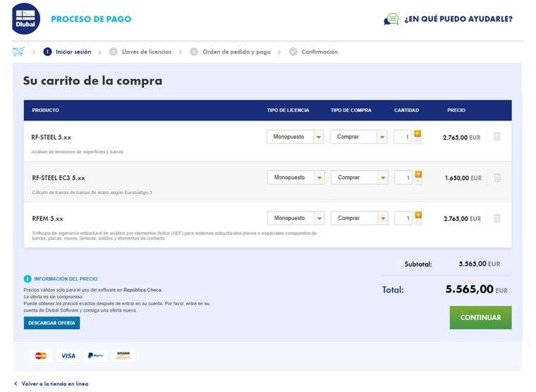Click the Confirmación checkmark circle icon
Screen dimensions: 536x392
pyautogui.click(x=293, y=51)
